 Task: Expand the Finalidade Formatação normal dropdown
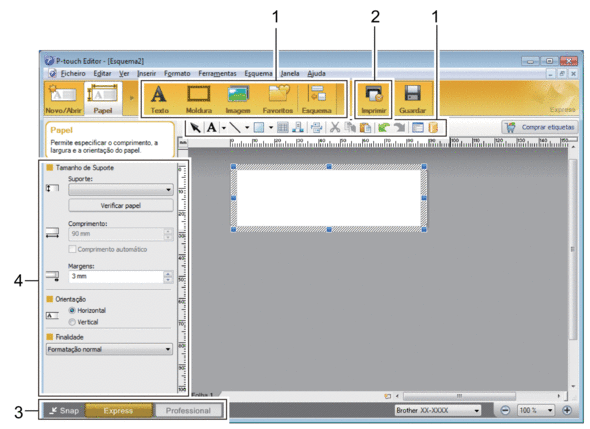109,349
